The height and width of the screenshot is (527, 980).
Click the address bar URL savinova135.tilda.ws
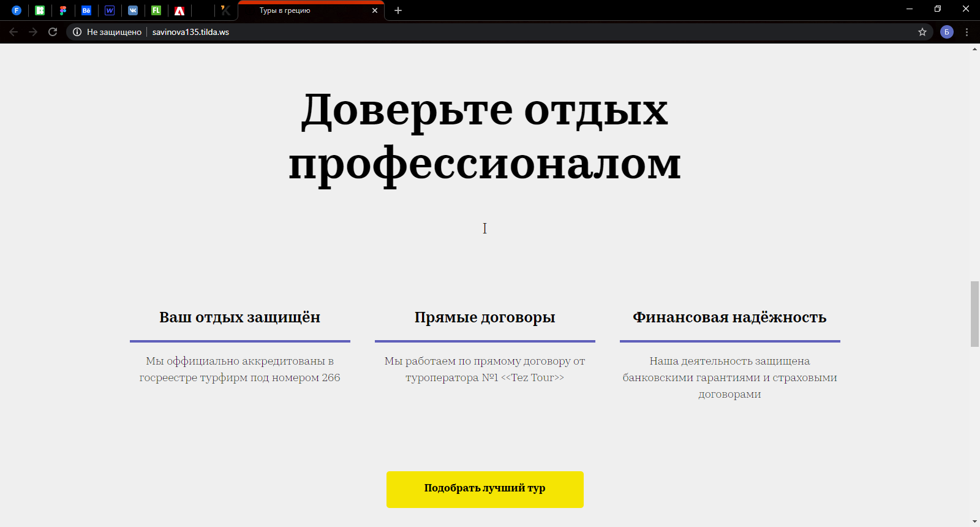pos(190,32)
